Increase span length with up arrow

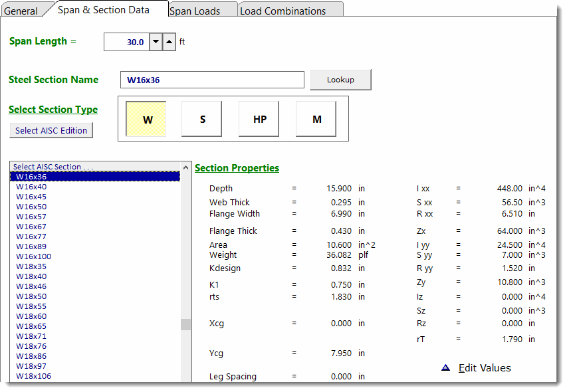tap(170, 42)
